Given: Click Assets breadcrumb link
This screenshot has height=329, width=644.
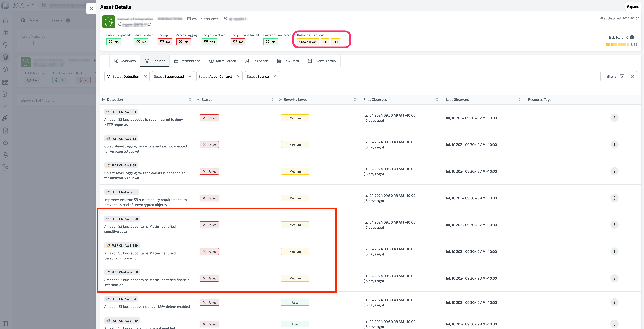Looking at the screenshot, I should tap(57, 20).
